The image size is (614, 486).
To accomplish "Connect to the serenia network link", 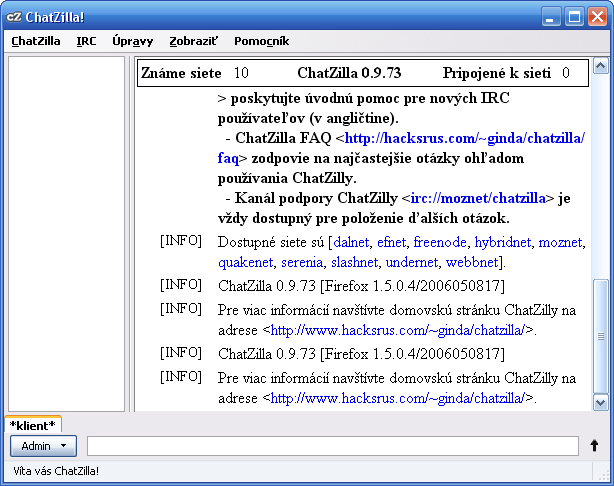I will point(302,262).
